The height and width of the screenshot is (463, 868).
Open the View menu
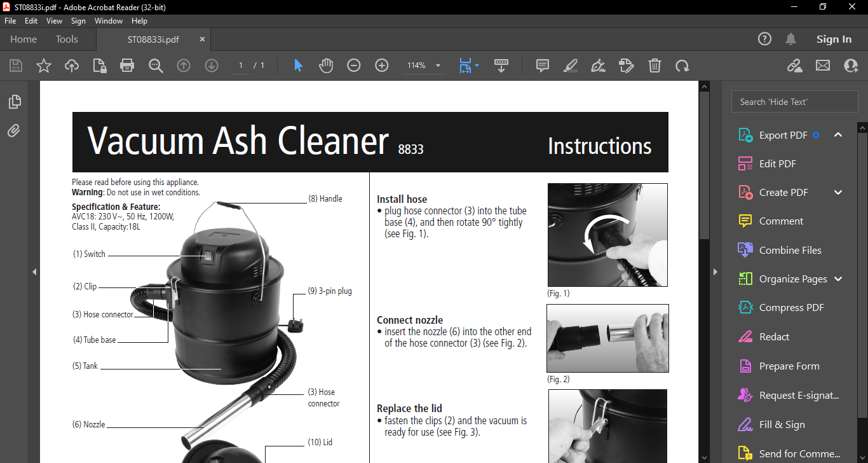[54, 21]
